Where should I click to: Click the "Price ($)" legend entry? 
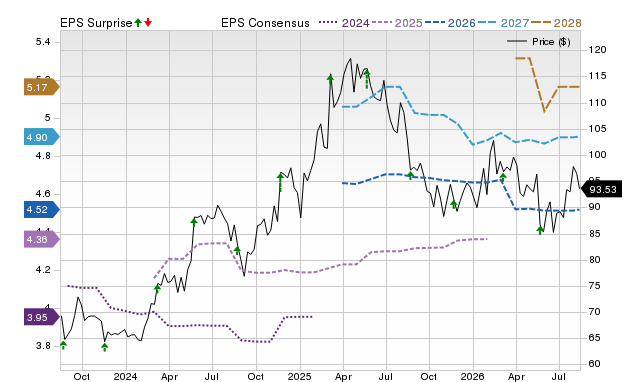pos(539,42)
